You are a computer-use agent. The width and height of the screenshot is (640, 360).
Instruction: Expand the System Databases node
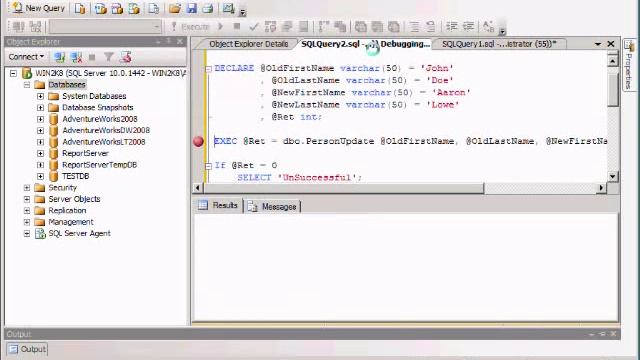point(40,96)
